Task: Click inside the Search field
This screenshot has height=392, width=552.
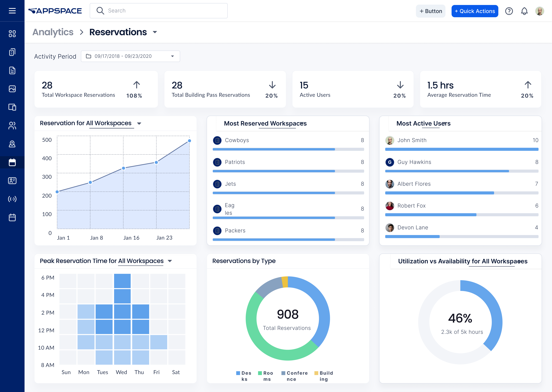Action: point(159,11)
